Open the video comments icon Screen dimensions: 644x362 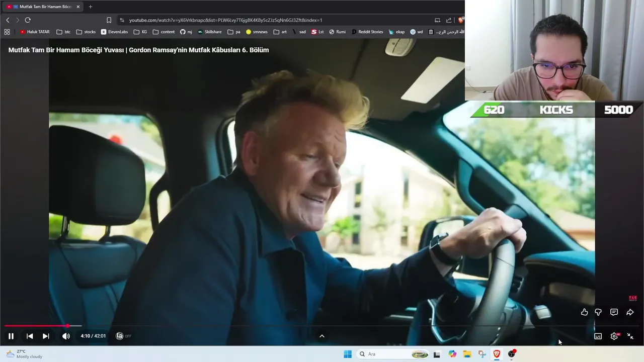click(x=614, y=312)
